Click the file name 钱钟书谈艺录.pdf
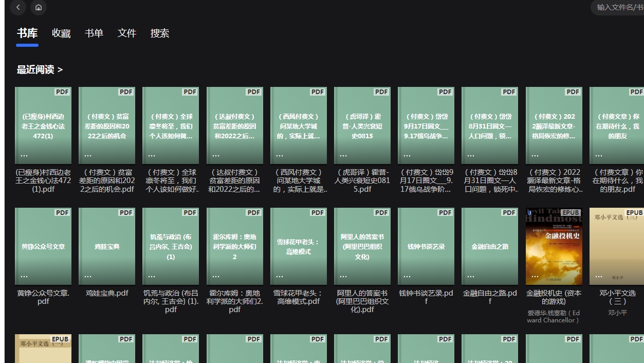 click(426, 297)
